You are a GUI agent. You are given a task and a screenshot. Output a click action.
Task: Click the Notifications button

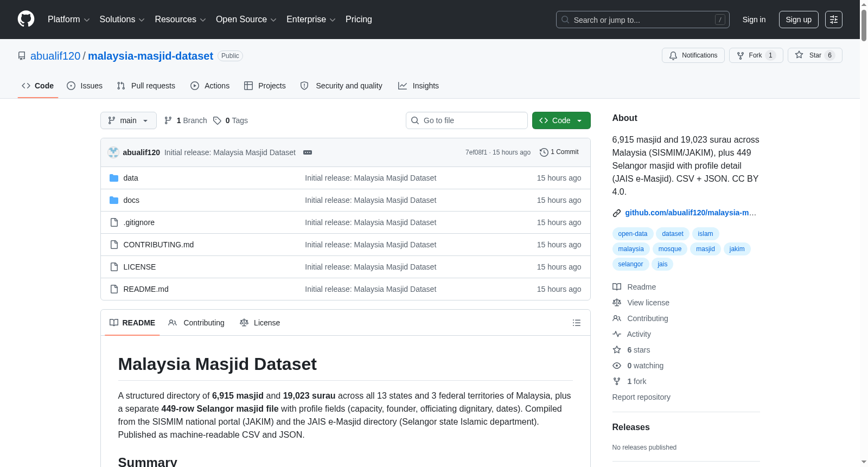[693, 55]
